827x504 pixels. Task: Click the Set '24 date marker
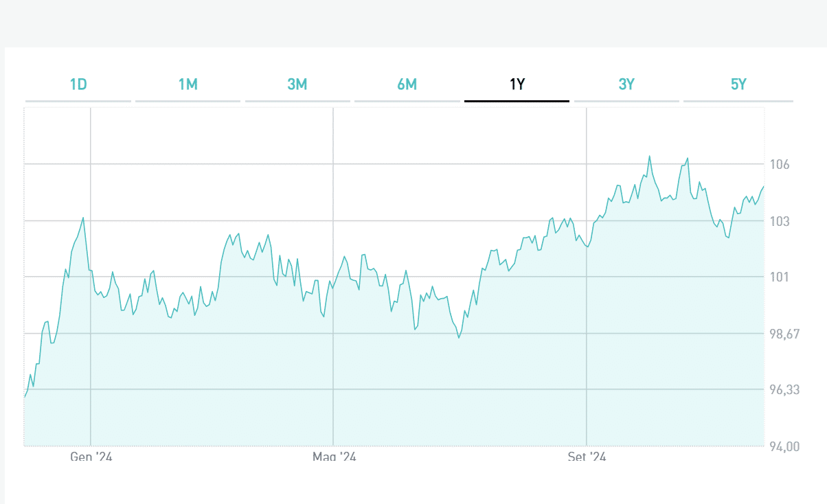click(587, 457)
